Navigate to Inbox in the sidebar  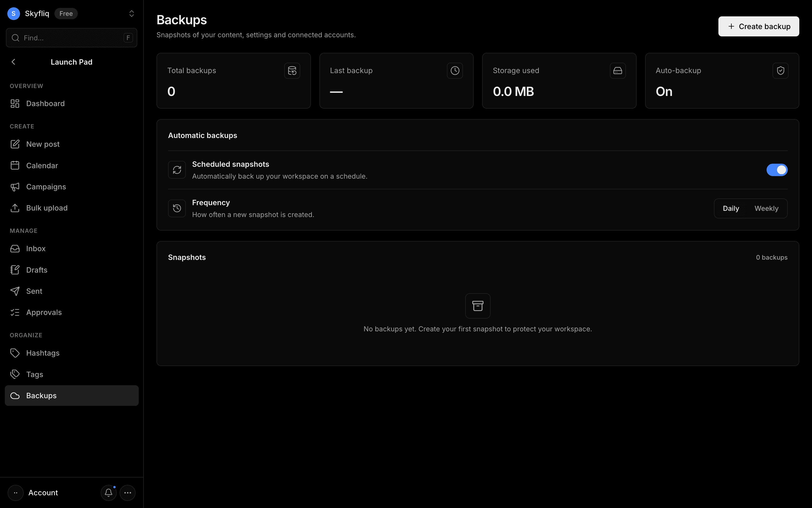[71, 249]
